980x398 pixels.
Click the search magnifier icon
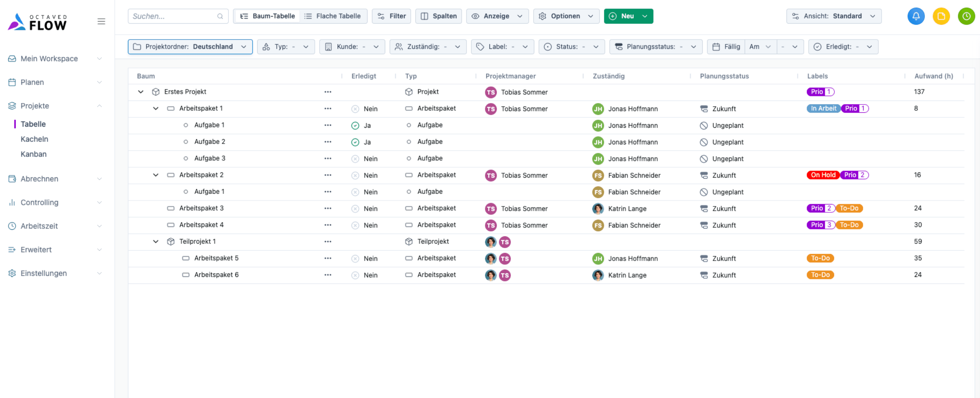220,16
